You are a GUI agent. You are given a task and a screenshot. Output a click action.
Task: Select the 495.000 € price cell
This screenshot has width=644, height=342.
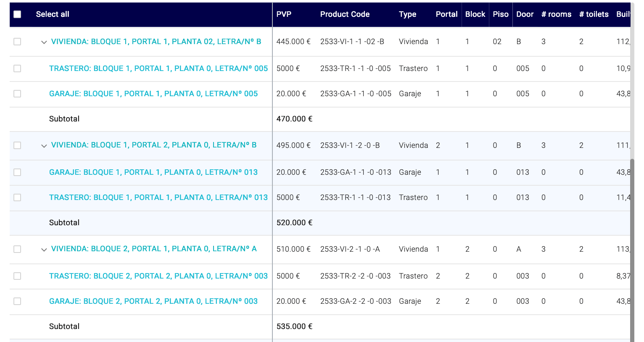tap(293, 145)
